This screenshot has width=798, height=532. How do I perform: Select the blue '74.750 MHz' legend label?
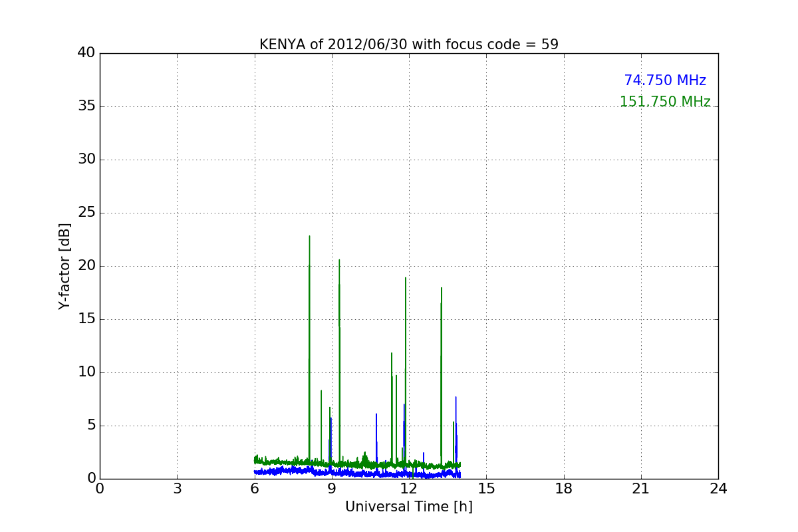pos(665,80)
